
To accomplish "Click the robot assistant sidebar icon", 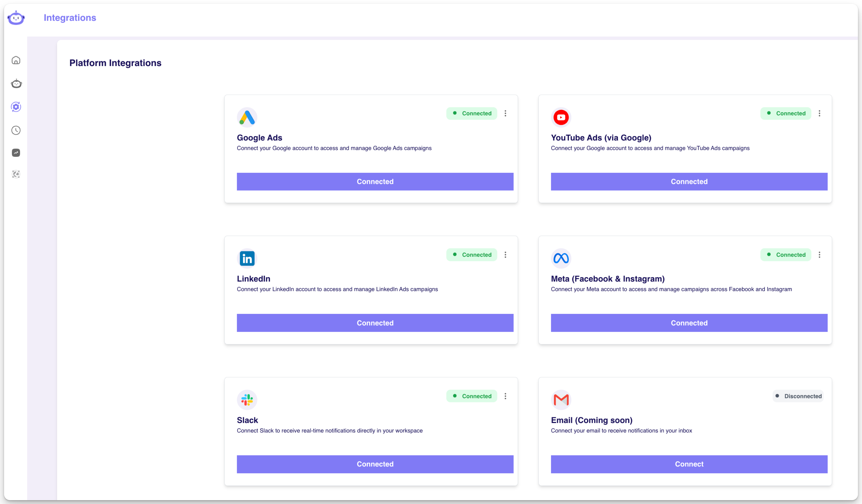I will (x=16, y=84).
